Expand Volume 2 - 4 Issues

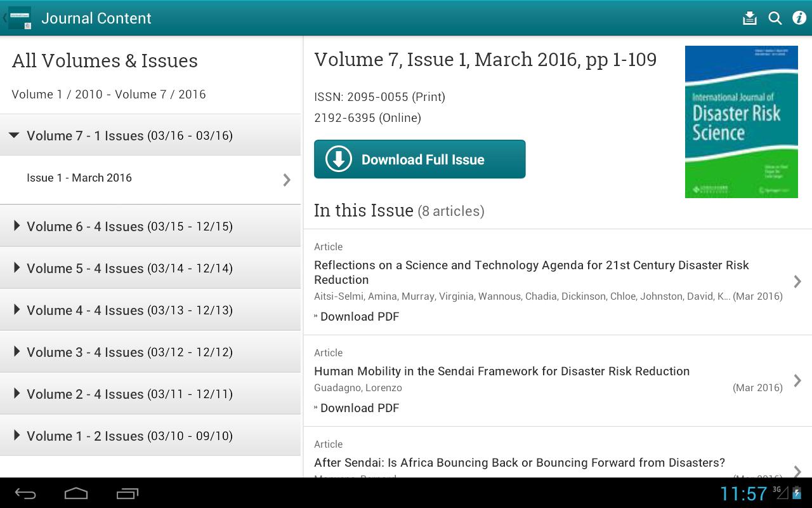click(x=150, y=394)
